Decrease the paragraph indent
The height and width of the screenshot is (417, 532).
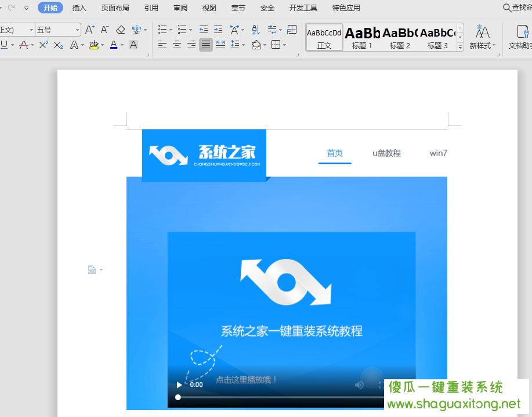tap(204, 30)
